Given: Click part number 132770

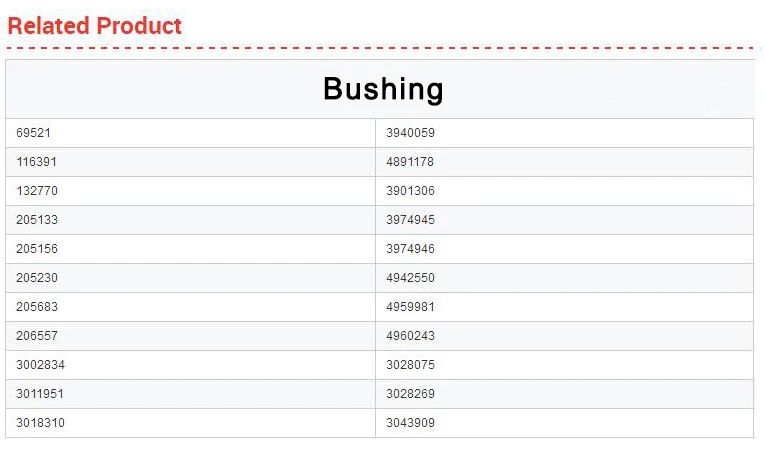Looking at the screenshot, I should click(x=37, y=191).
